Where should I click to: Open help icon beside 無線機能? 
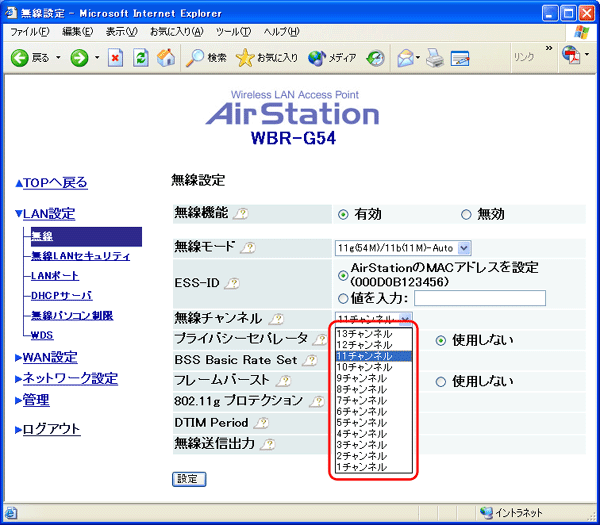coord(241,214)
